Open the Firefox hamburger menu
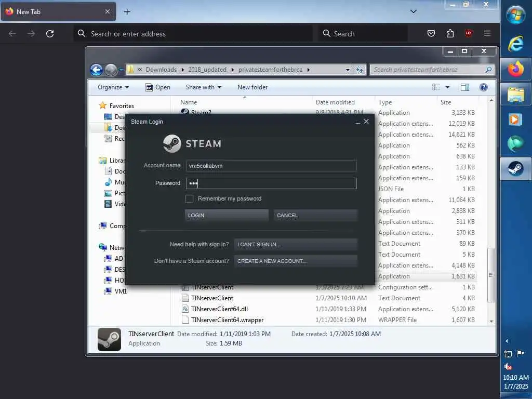The width and height of the screenshot is (532, 399). point(487,33)
